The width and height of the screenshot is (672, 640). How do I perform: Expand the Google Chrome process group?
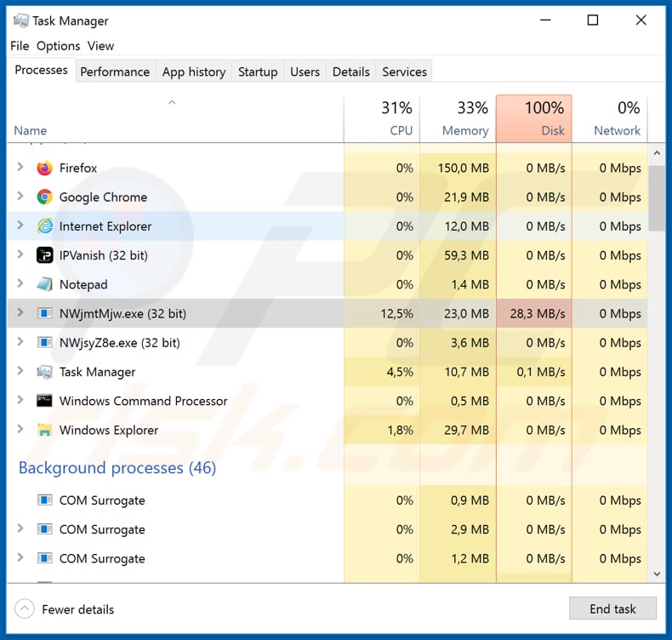20,196
